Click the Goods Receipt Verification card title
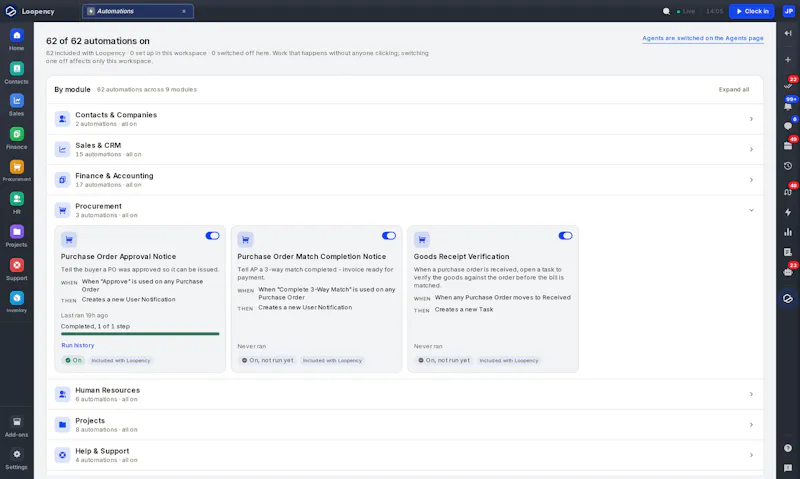 pos(461,257)
